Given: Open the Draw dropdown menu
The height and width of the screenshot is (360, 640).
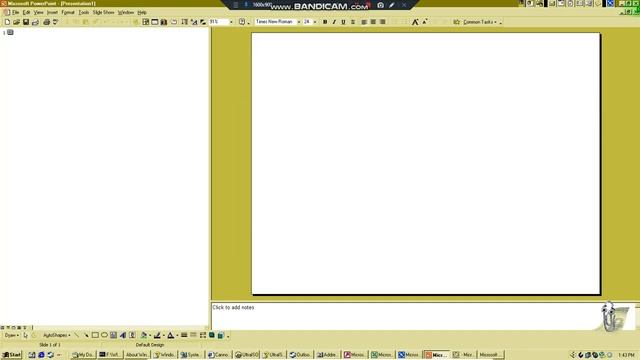Looking at the screenshot, I should [11, 336].
